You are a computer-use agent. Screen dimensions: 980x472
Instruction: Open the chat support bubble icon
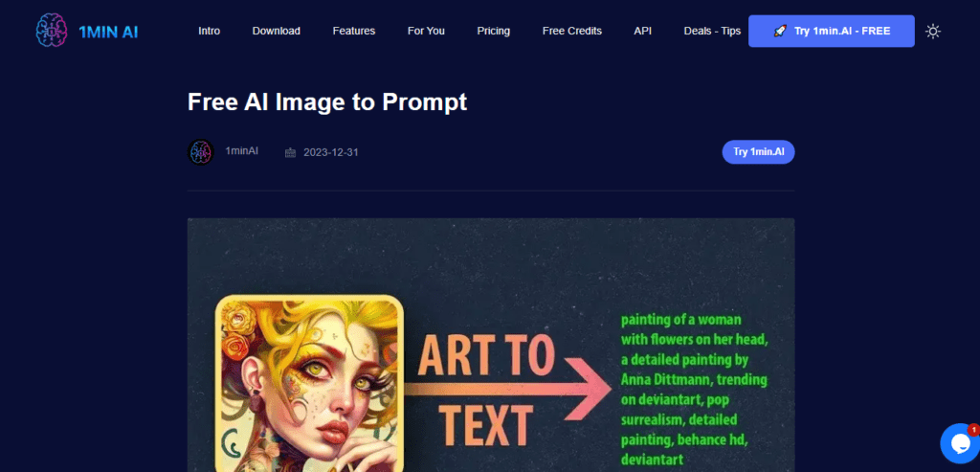pyautogui.click(x=961, y=443)
